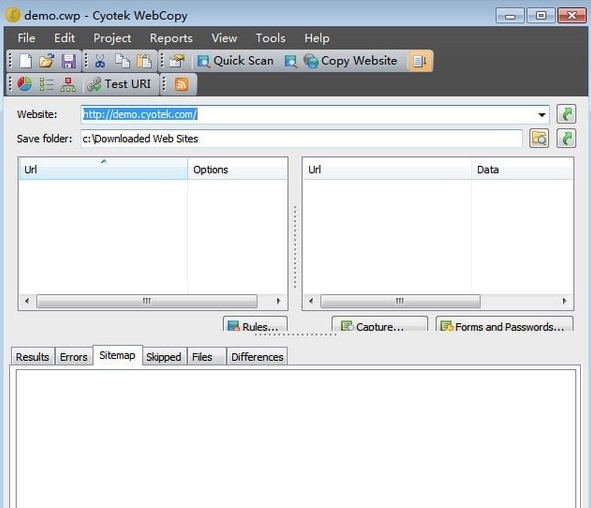Start Copy Website
The height and width of the screenshot is (508, 591).
351,61
